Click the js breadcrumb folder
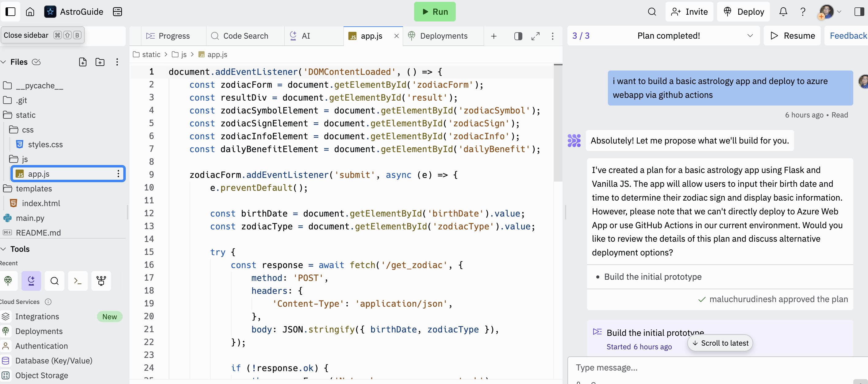The image size is (868, 384). (179, 54)
